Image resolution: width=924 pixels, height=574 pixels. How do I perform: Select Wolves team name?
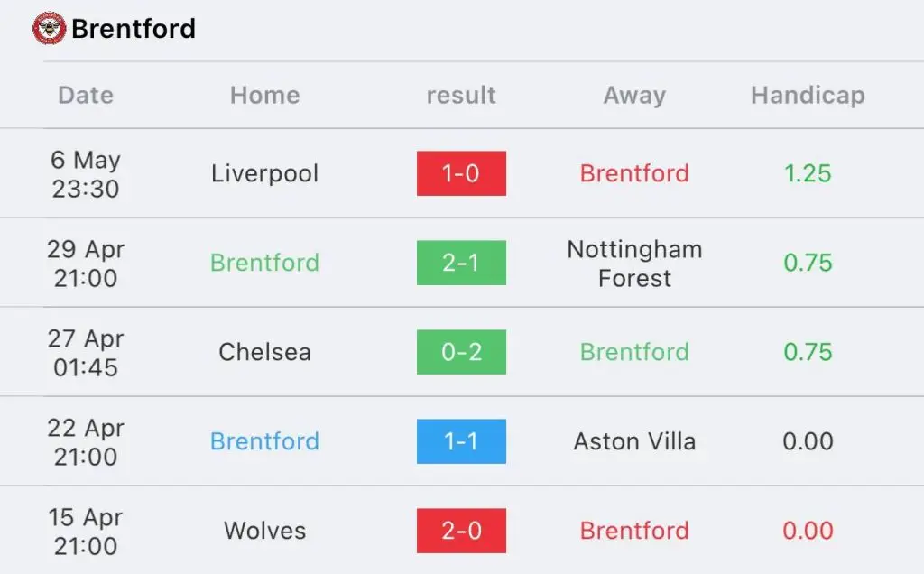264,531
